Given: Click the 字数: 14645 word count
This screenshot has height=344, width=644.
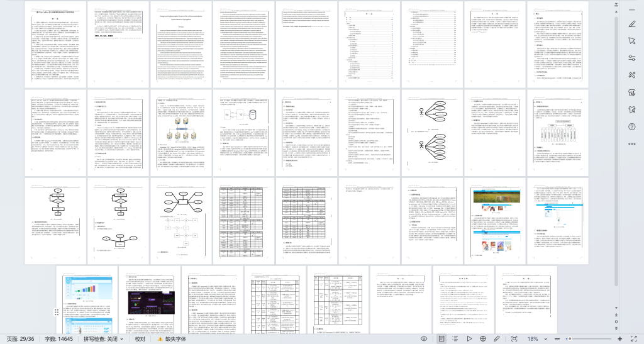Looking at the screenshot, I should 58,339.
